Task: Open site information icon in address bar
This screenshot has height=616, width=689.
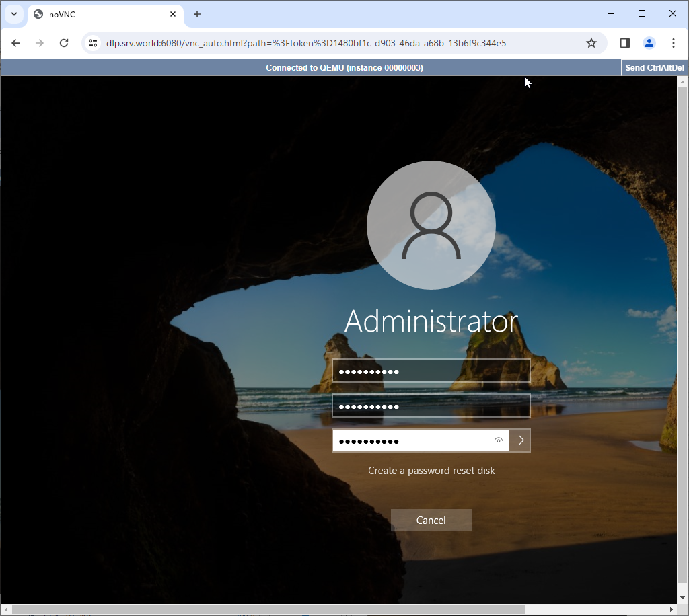Action: [93, 43]
